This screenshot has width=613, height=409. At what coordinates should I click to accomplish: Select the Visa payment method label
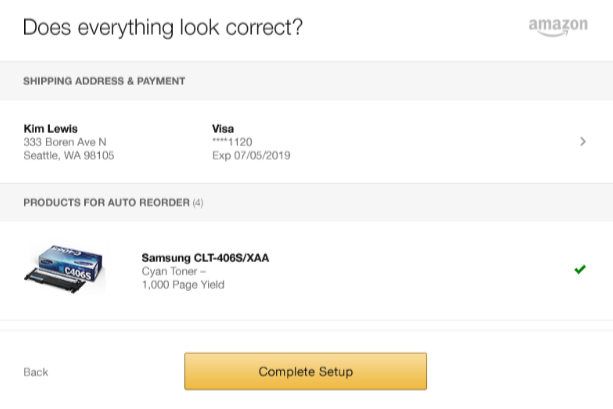click(223, 129)
